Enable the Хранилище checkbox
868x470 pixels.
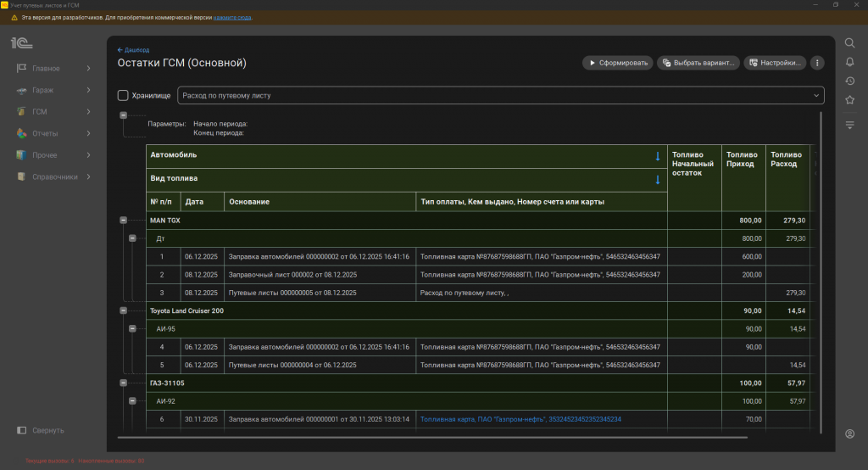123,96
